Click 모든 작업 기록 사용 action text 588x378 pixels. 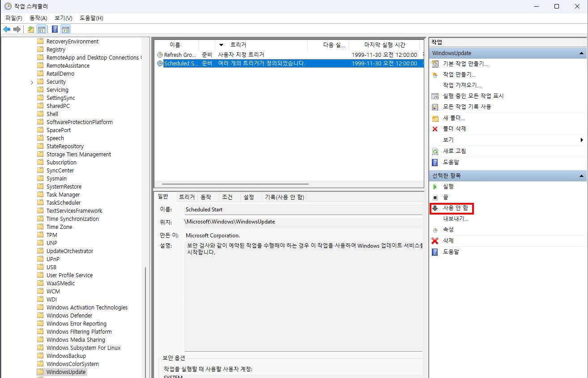click(467, 107)
